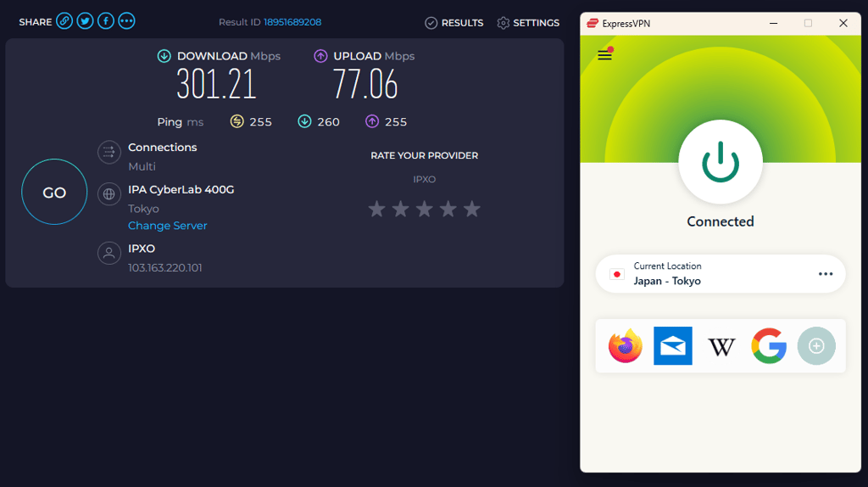Open Wikipedia shortcut in ExpressVPN
This screenshot has width=868, height=487.
[721, 347]
